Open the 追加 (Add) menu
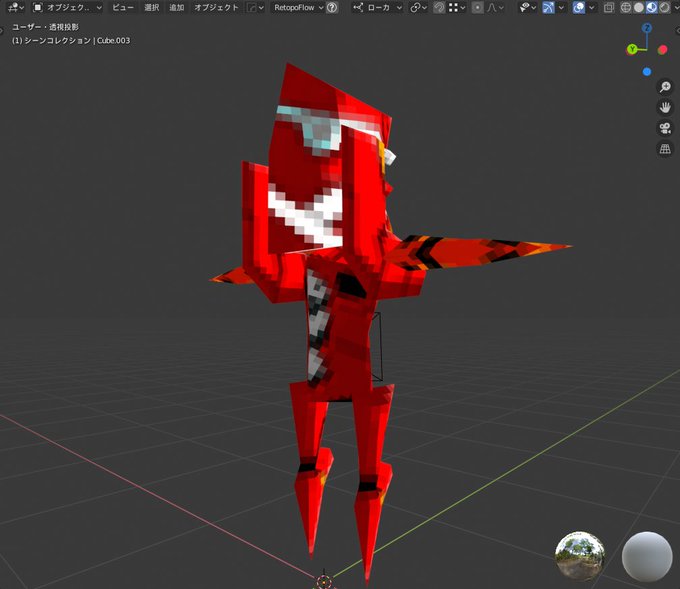The height and width of the screenshot is (589, 680). click(177, 7)
